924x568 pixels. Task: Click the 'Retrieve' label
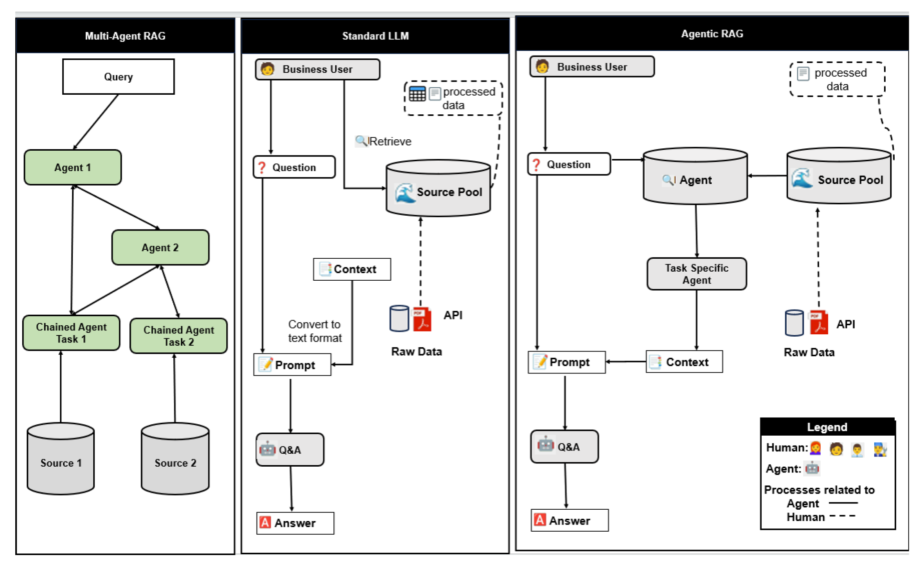pyautogui.click(x=390, y=141)
